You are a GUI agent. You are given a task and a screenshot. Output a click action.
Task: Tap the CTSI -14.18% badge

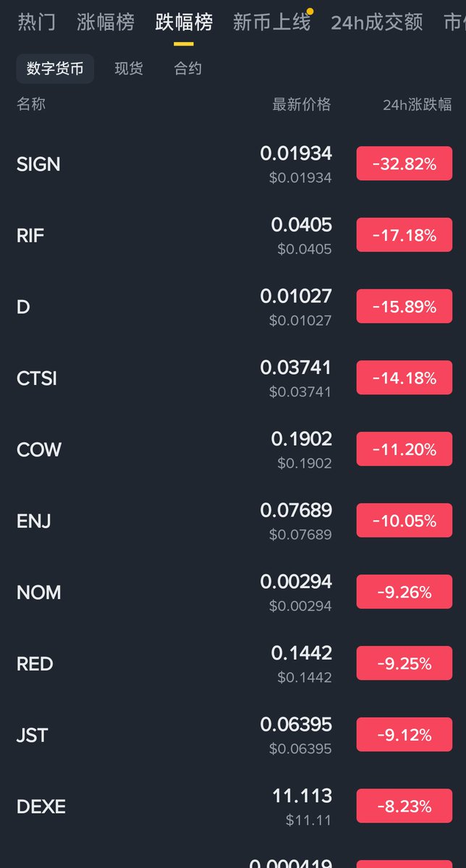404,378
